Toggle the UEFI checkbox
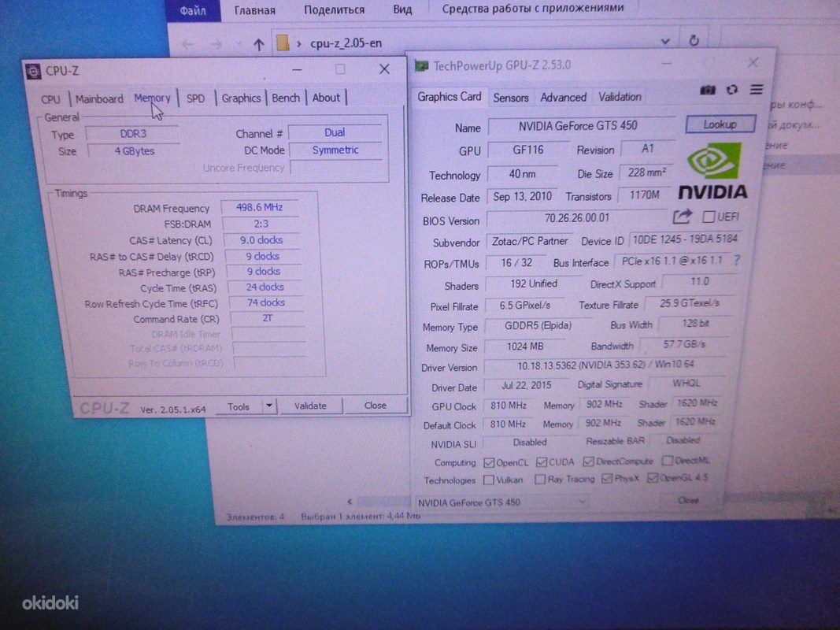The width and height of the screenshot is (840, 630). pyautogui.click(x=709, y=217)
